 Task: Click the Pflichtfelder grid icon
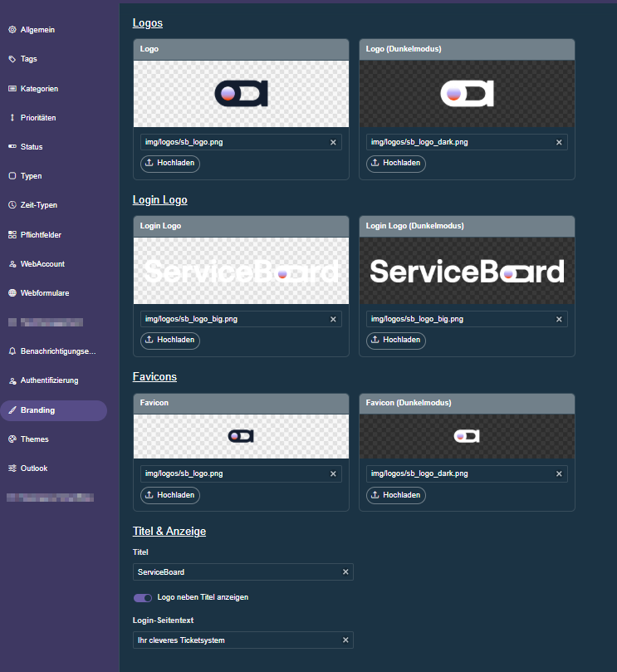(12, 234)
